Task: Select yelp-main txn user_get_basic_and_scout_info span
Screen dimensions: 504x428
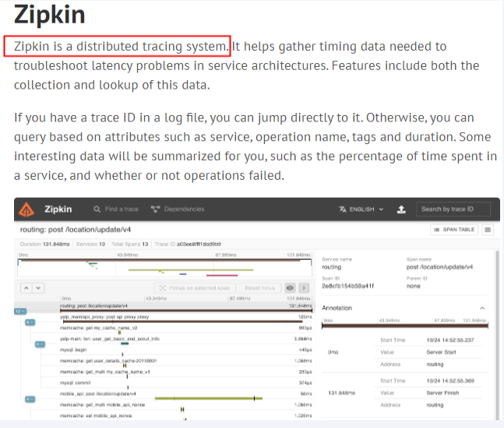Action: click(x=185, y=340)
